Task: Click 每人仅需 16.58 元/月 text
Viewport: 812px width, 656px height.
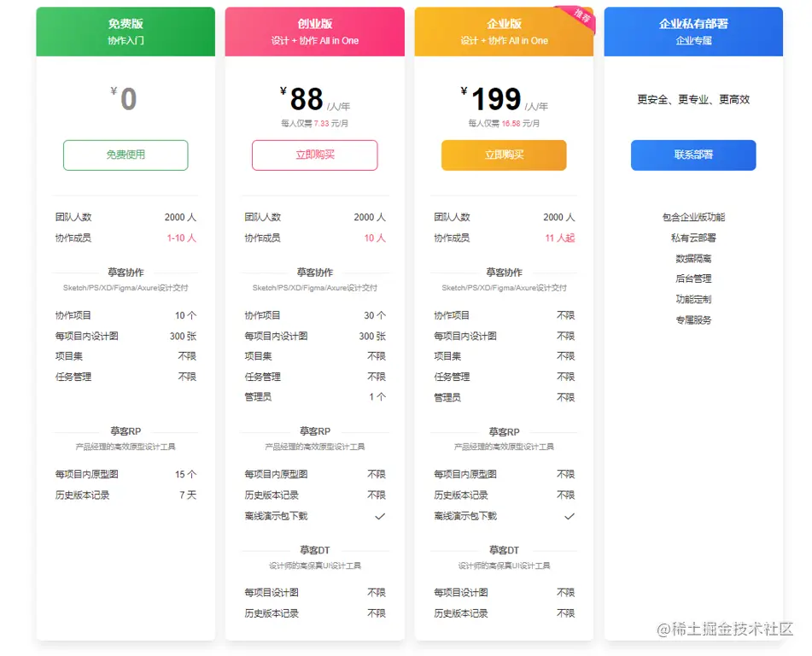Action: coord(504,123)
